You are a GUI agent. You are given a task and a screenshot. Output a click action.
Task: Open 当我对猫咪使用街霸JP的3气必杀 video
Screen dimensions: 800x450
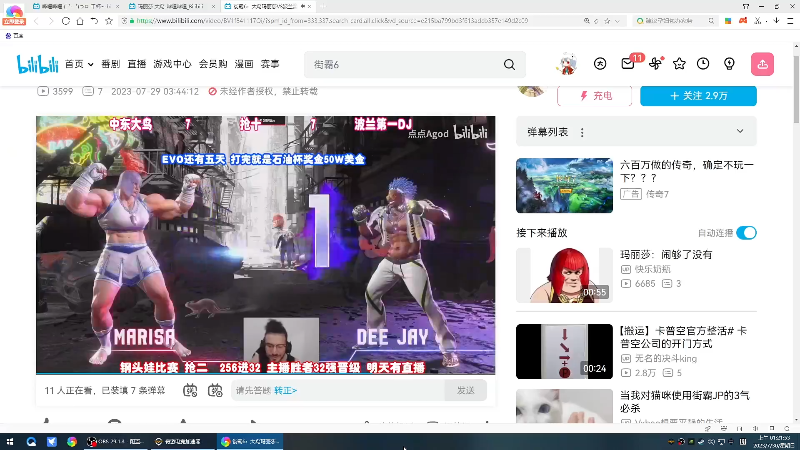point(685,402)
